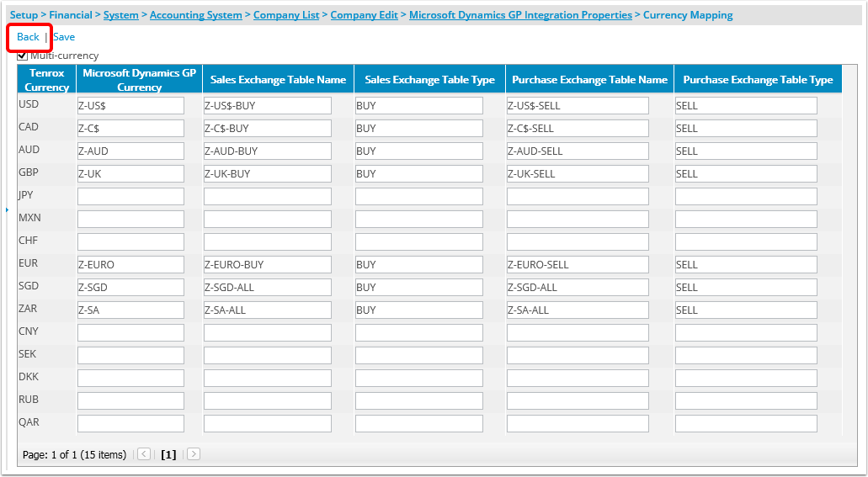
Task: Click the Z-C$-BUY field
Action: (x=268, y=129)
